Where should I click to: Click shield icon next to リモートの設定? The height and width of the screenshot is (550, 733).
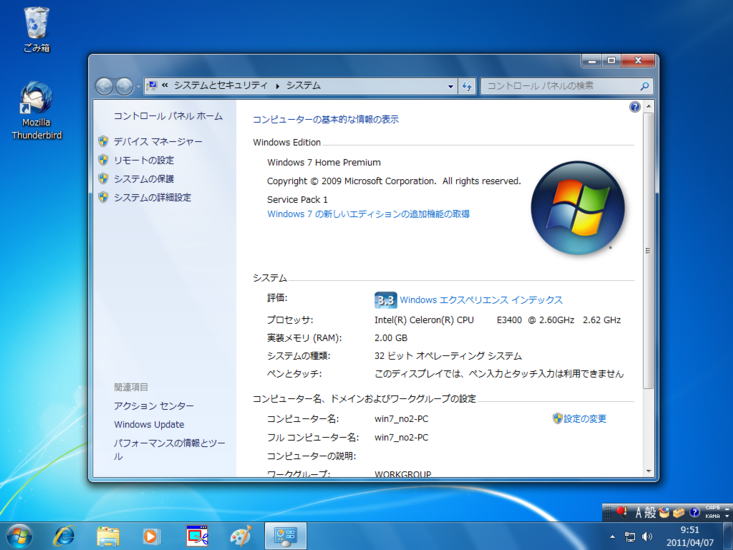tap(103, 160)
